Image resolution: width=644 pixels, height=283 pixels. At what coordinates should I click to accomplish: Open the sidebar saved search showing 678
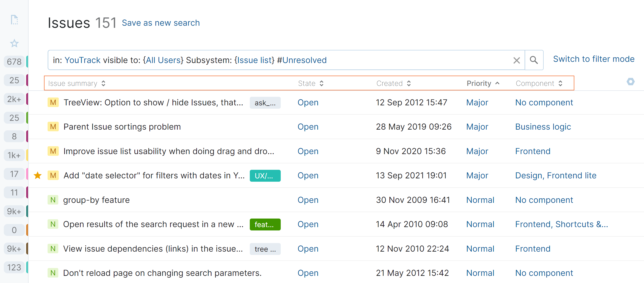point(14,62)
